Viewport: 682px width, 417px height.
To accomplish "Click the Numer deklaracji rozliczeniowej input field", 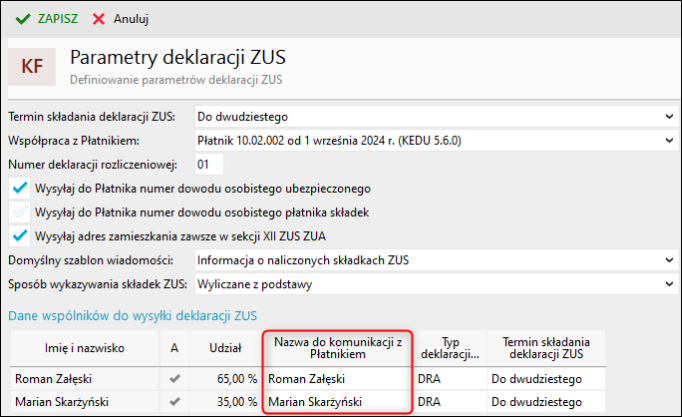I will click(x=208, y=164).
